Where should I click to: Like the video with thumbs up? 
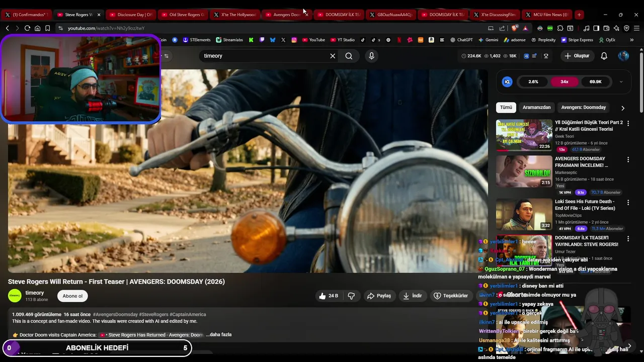[328, 296]
